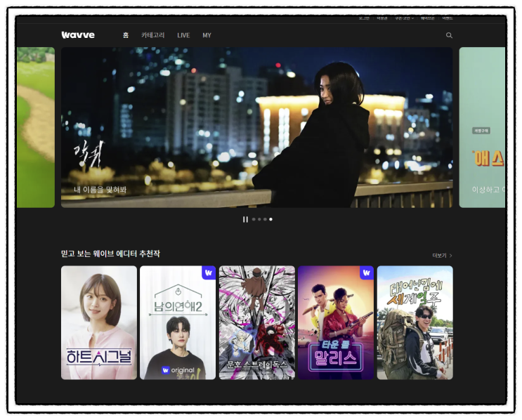The height and width of the screenshot is (420, 522).
Task: Click the W badge on 남의연애2
Action: pos(209,273)
